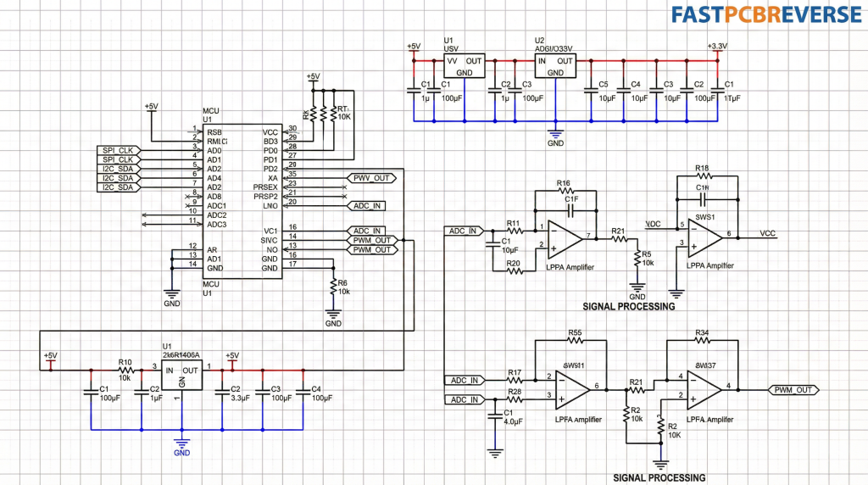The image size is (868, 485).
Task: Click the PWV_OUT net label
Action: 371,178
